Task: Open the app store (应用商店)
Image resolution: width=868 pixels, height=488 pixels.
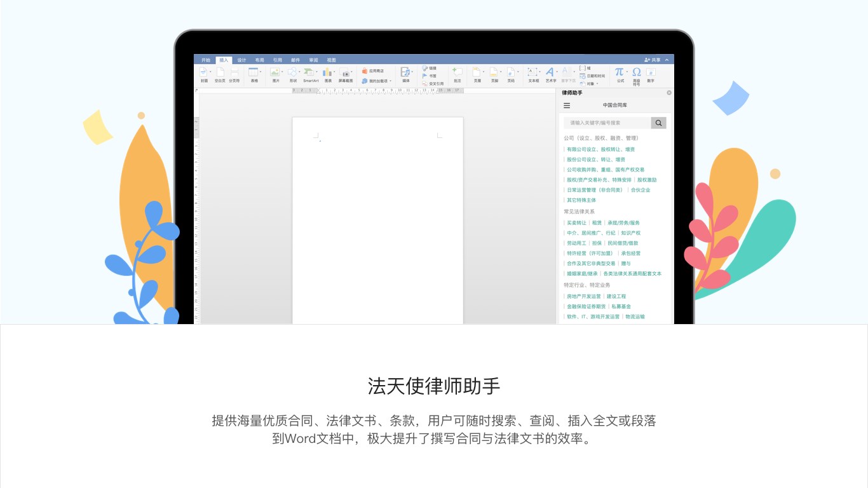Action: [x=372, y=71]
